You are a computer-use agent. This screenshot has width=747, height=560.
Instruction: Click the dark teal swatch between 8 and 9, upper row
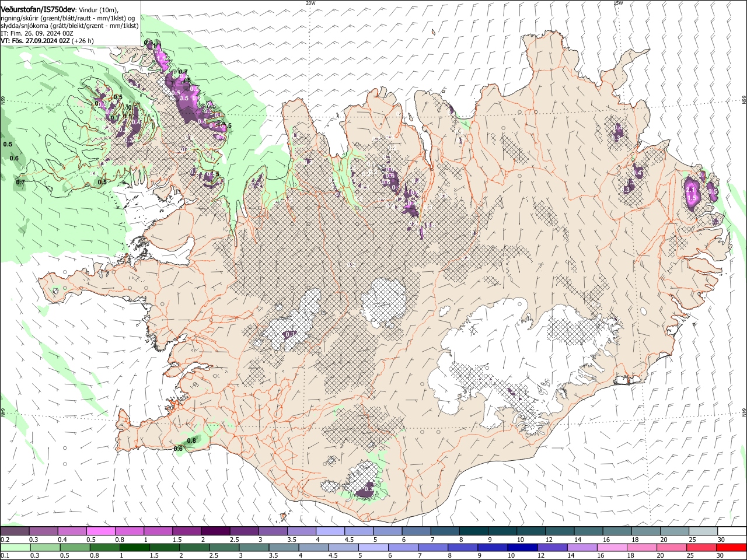[x=474, y=531]
